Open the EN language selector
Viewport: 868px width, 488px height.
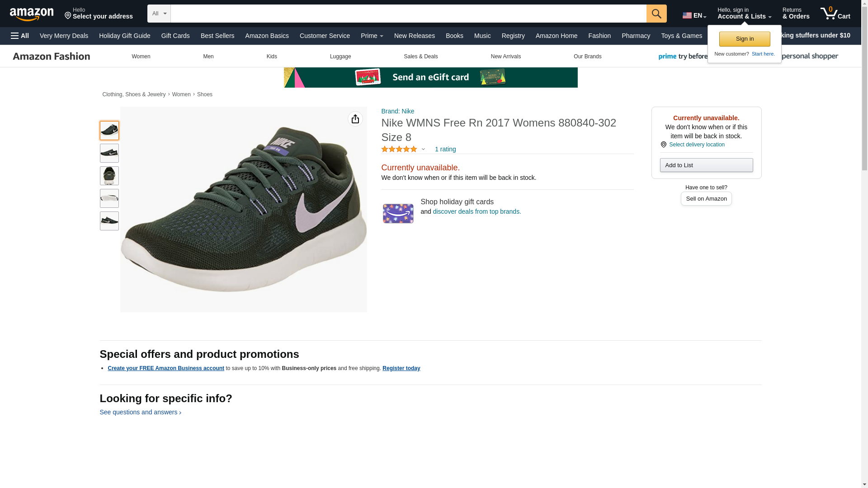694,15
